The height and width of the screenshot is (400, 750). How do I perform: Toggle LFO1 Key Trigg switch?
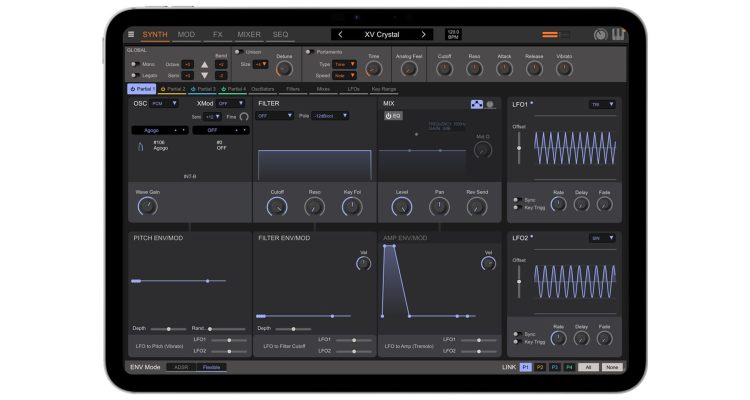[x=517, y=208]
